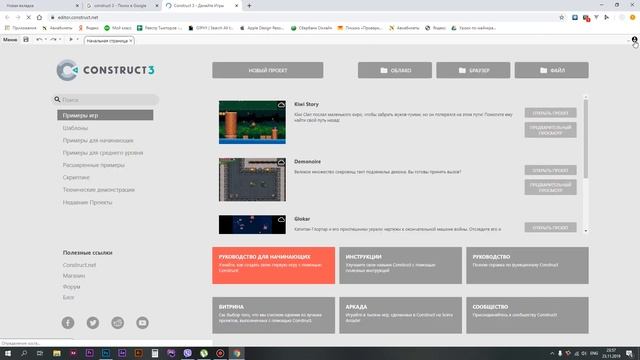
Task: Select Шаблоны category
Action: 76,128
